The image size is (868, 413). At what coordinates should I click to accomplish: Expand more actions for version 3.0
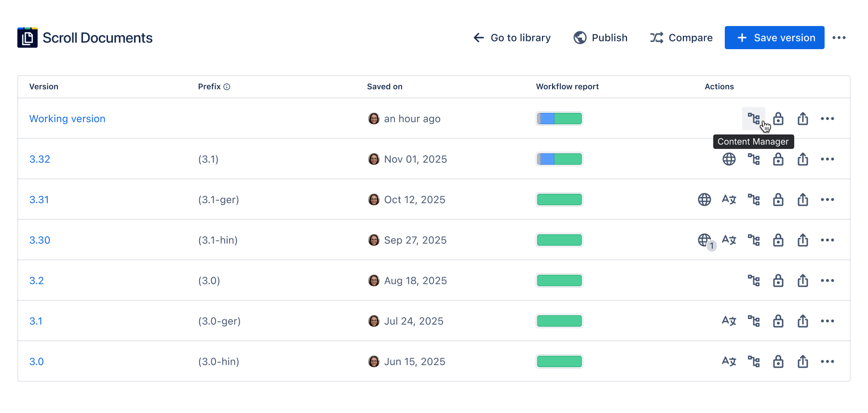point(827,361)
